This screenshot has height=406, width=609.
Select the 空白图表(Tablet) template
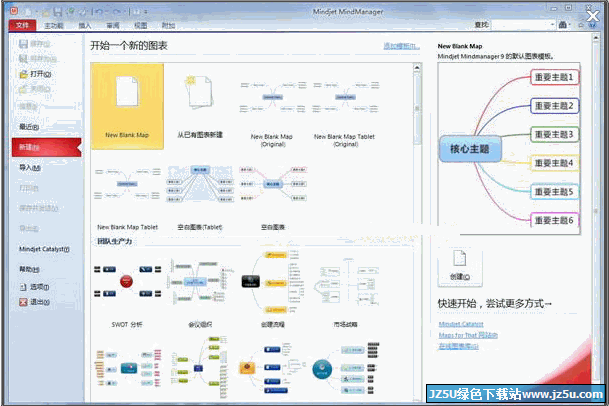[200, 198]
